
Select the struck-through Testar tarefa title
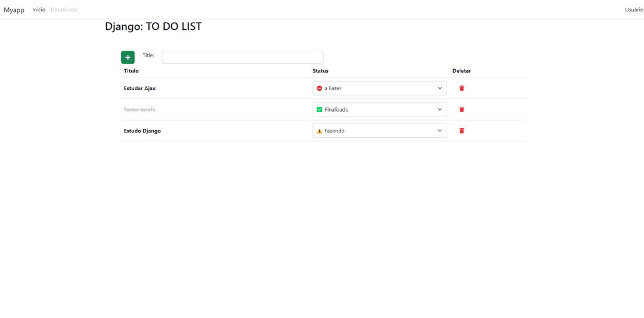tap(140, 110)
